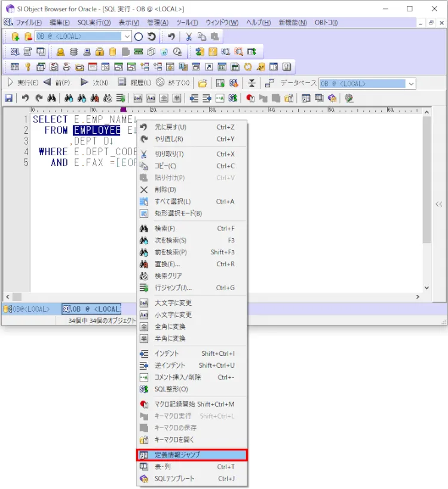Click 実行(E) execute button
This screenshot has width=448, height=489.
[x=23, y=82]
